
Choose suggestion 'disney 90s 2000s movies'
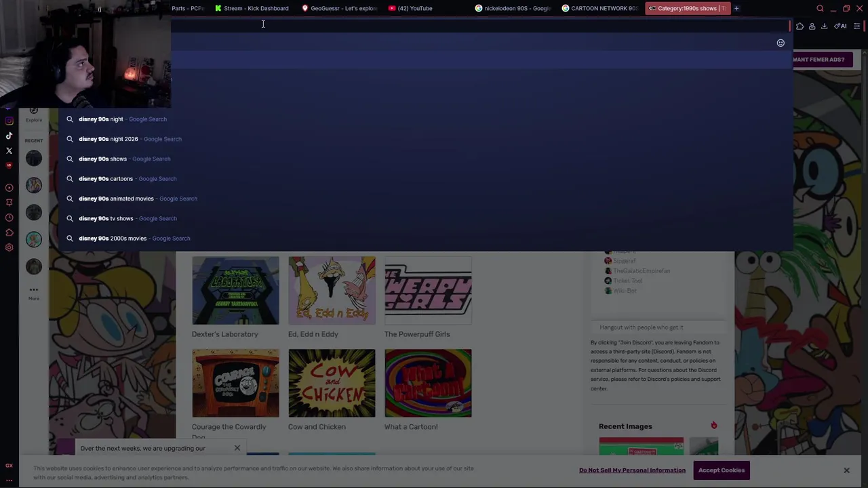point(425,239)
